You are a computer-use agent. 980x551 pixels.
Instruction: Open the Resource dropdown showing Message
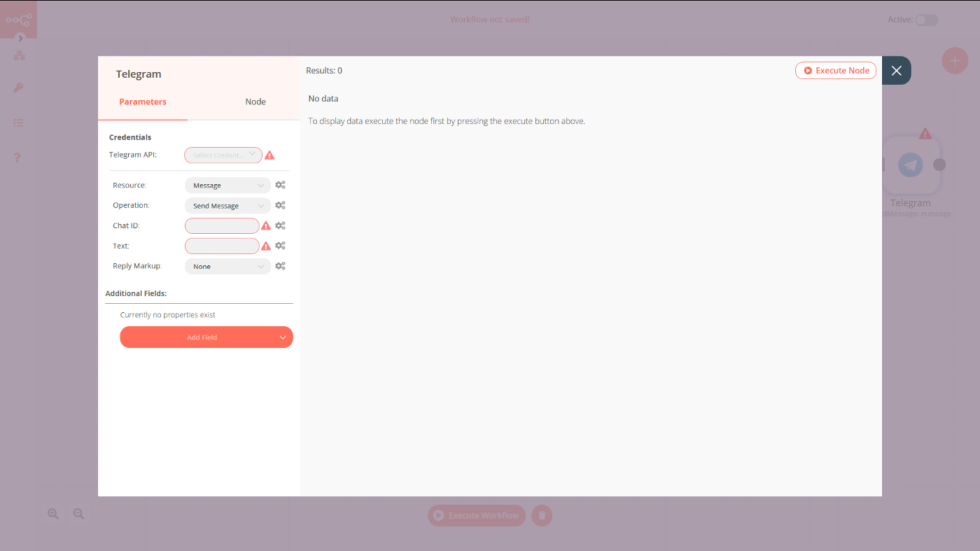tap(227, 186)
